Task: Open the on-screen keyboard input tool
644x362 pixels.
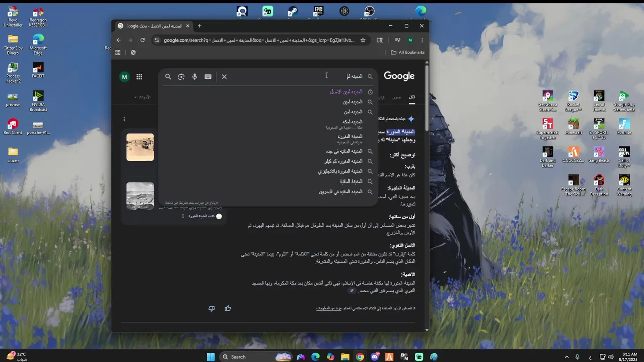Action: coord(208,77)
